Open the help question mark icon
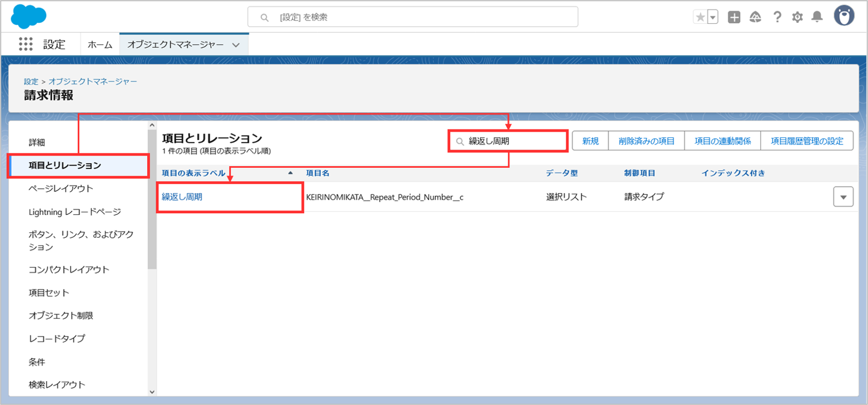868x405 pixels. tap(777, 17)
